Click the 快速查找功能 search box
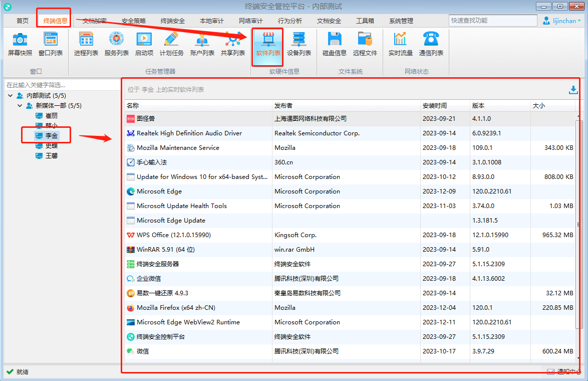 pyautogui.click(x=493, y=21)
